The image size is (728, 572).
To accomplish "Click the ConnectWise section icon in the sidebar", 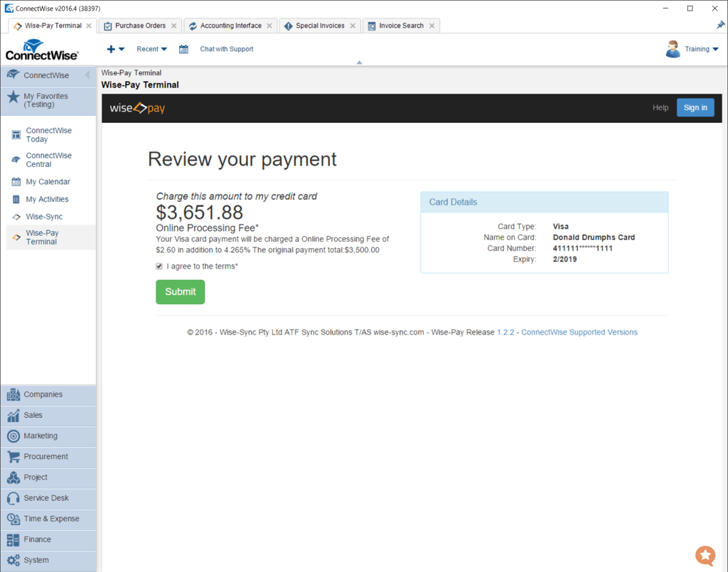I will tap(14, 75).
